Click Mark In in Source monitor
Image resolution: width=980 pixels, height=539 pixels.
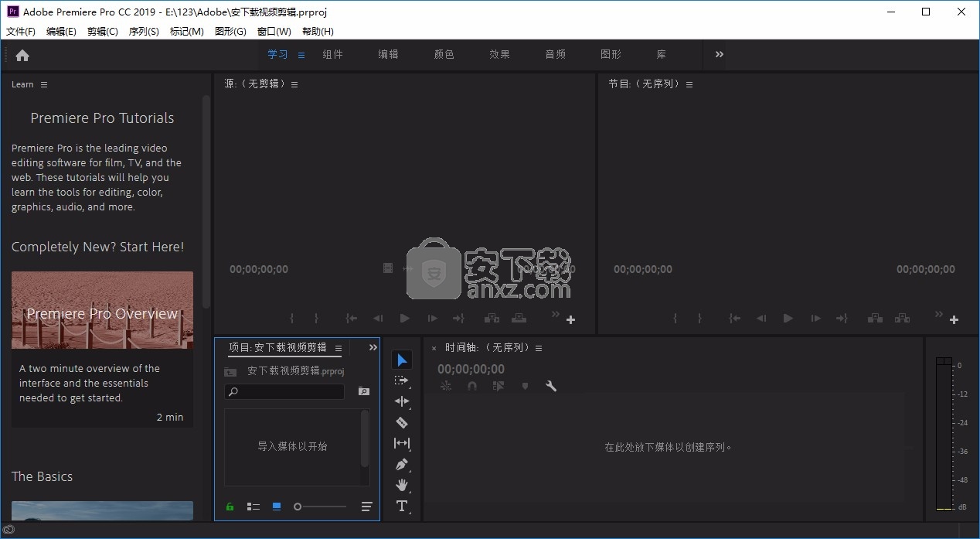[x=292, y=319]
